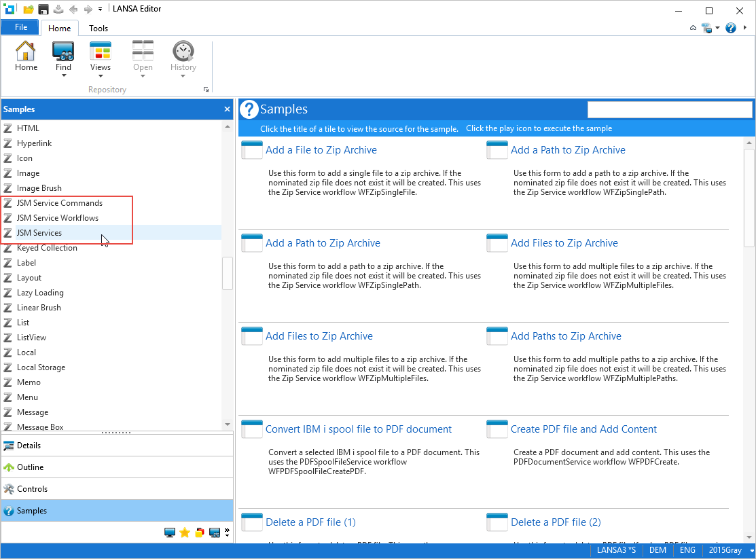Click the monitor with binoculars bottom icon
756x559 pixels.
click(x=215, y=533)
